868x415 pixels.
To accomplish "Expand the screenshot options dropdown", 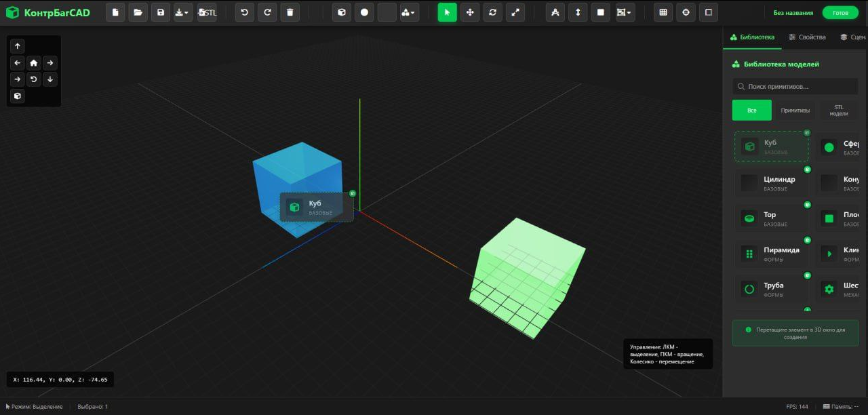I will point(625,12).
